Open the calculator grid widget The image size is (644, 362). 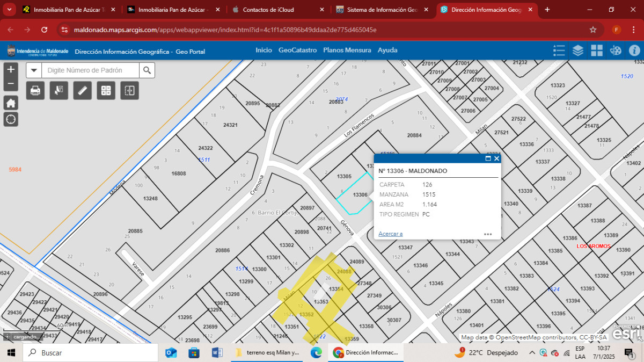(x=106, y=90)
